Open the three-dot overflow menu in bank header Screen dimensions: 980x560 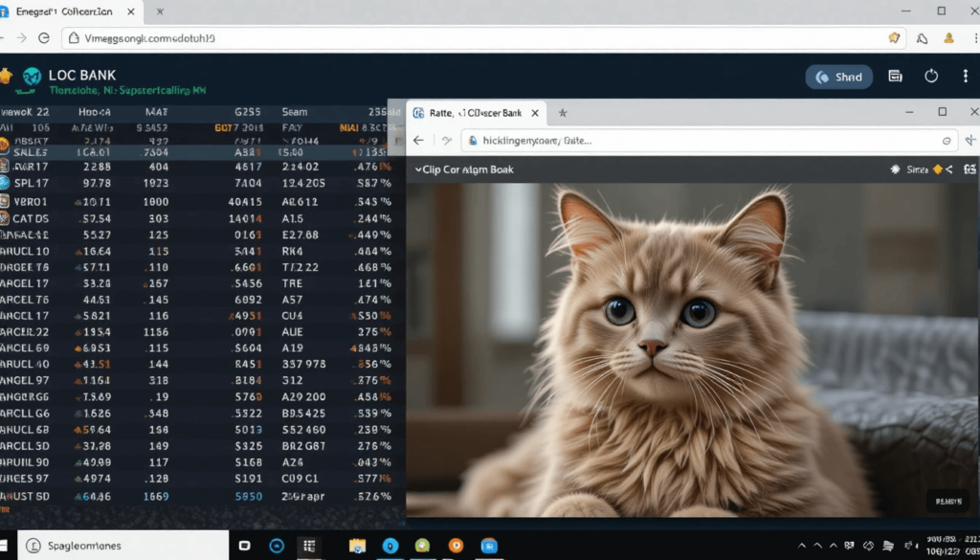click(x=966, y=77)
